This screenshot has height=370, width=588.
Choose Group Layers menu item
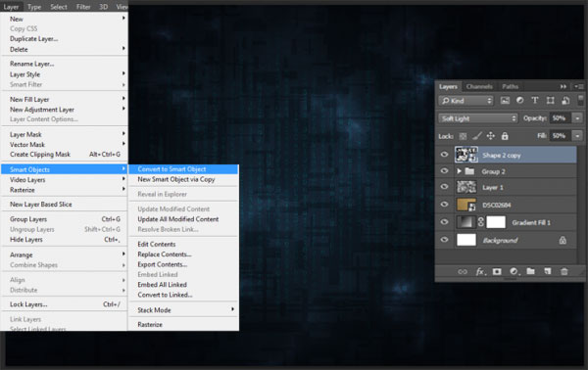click(65, 219)
